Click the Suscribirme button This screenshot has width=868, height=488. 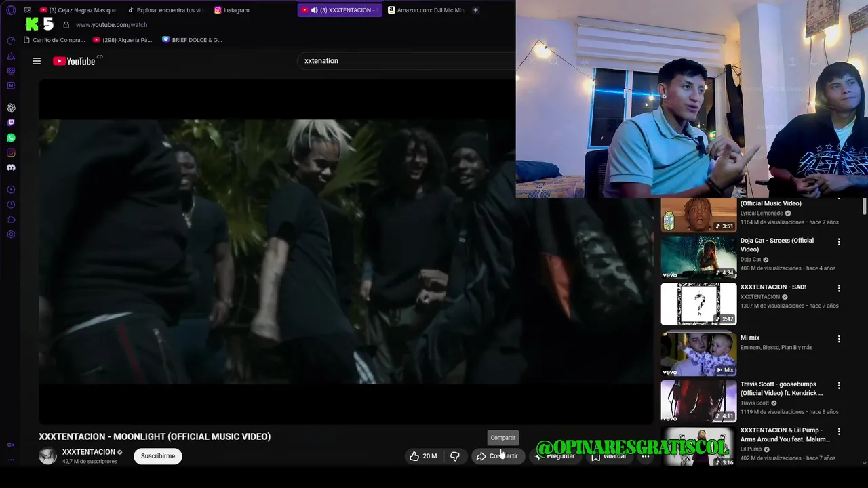click(x=158, y=456)
